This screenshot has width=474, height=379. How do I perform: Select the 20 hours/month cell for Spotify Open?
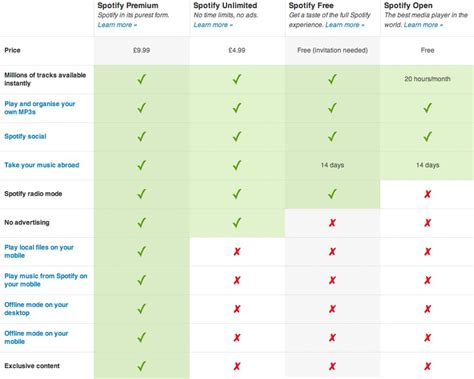(427, 79)
